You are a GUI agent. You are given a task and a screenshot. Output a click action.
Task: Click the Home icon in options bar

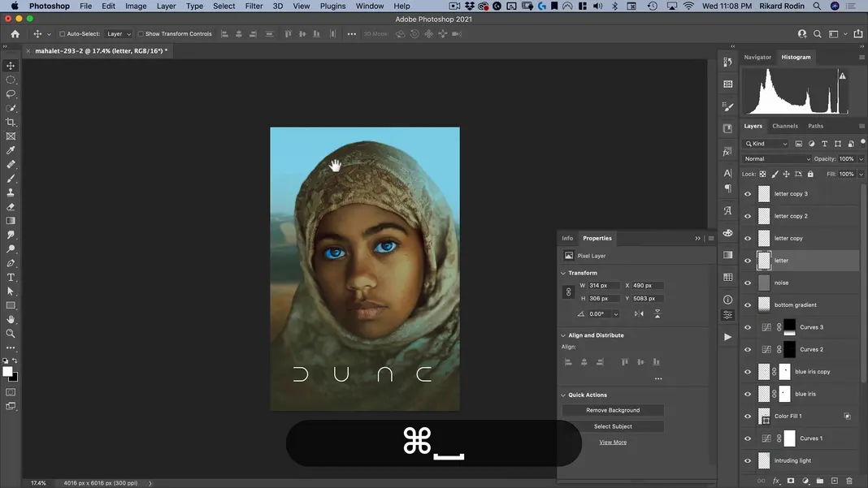15,34
